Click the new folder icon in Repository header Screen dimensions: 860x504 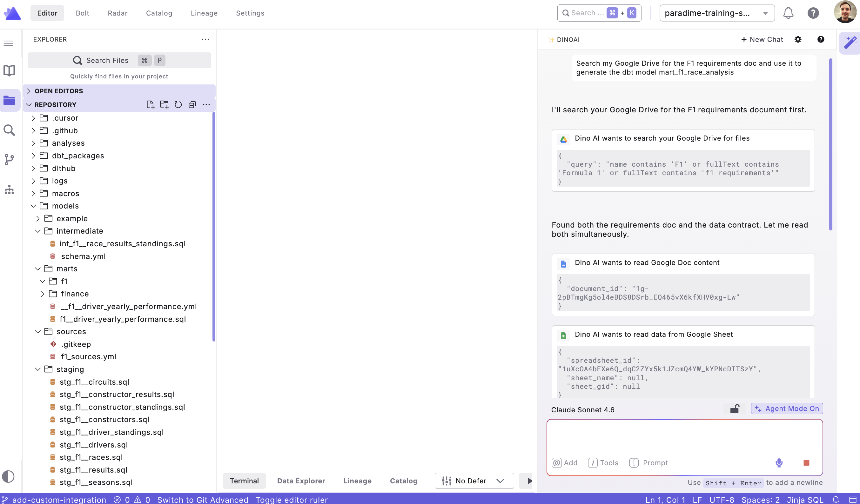(165, 105)
